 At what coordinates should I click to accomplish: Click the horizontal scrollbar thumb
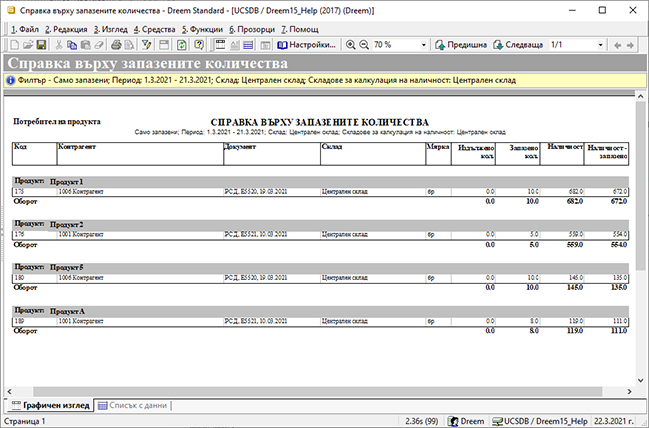click(x=317, y=391)
